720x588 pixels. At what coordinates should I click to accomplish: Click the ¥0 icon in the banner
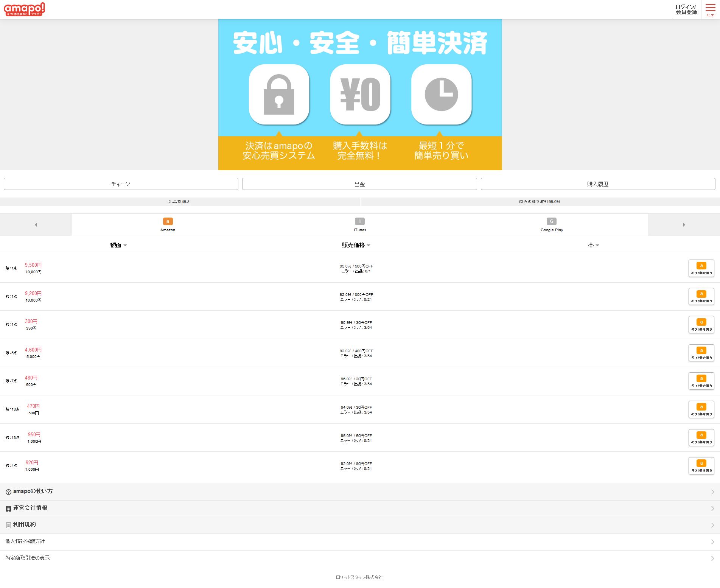[360, 95]
